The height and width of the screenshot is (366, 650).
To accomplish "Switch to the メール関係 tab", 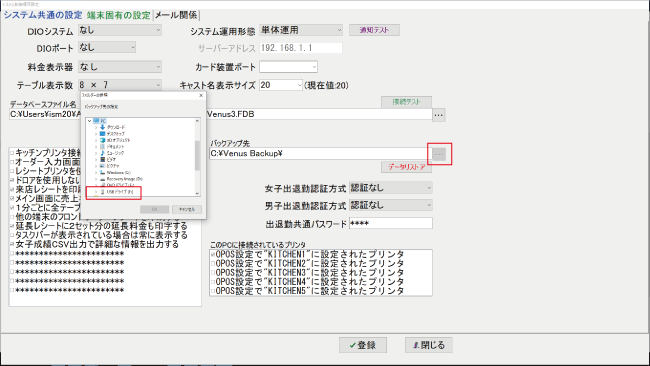I will pos(176,15).
